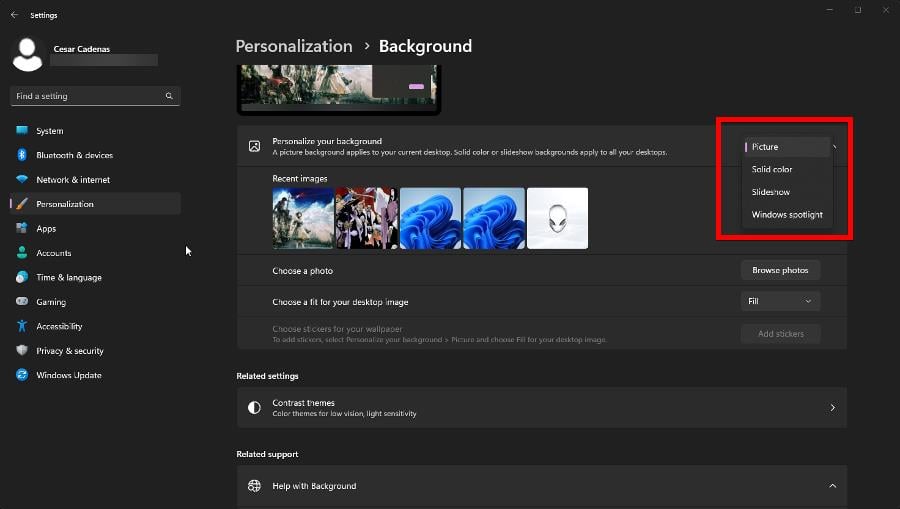Open the Windows Update icon
The image size is (900, 509).
coord(21,375)
